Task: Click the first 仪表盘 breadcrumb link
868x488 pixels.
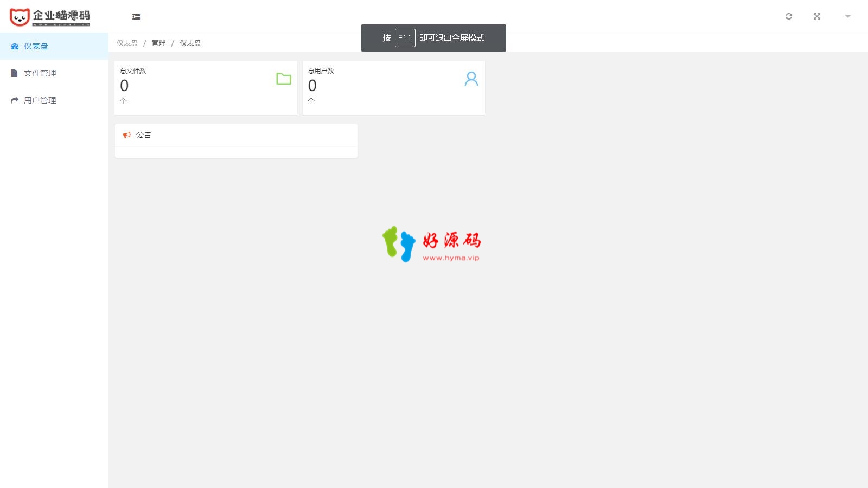Action: click(x=127, y=43)
